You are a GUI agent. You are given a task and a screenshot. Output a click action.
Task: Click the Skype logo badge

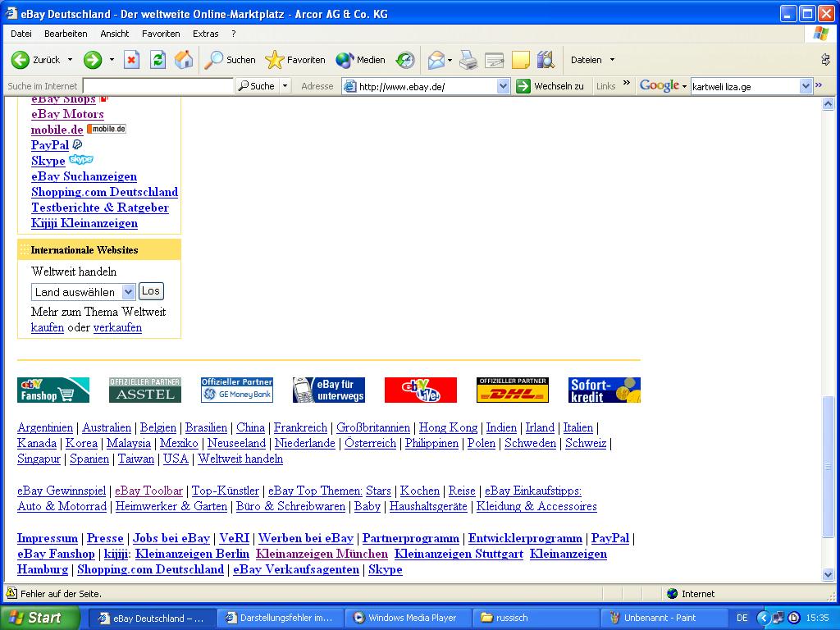pyautogui.click(x=81, y=160)
